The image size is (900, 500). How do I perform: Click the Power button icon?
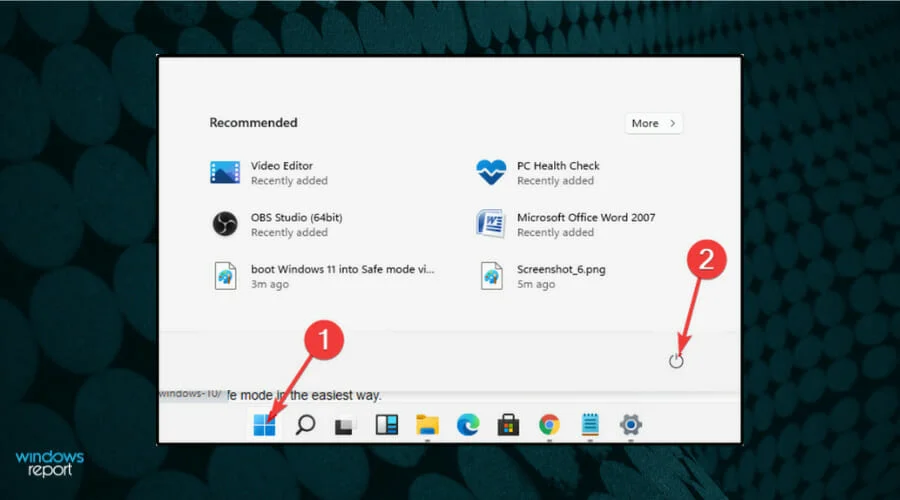pyautogui.click(x=676, y=361)
